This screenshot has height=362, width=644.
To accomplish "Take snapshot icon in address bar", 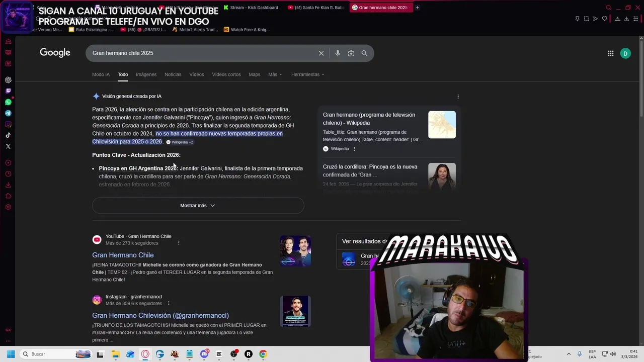I will point(586,19).
